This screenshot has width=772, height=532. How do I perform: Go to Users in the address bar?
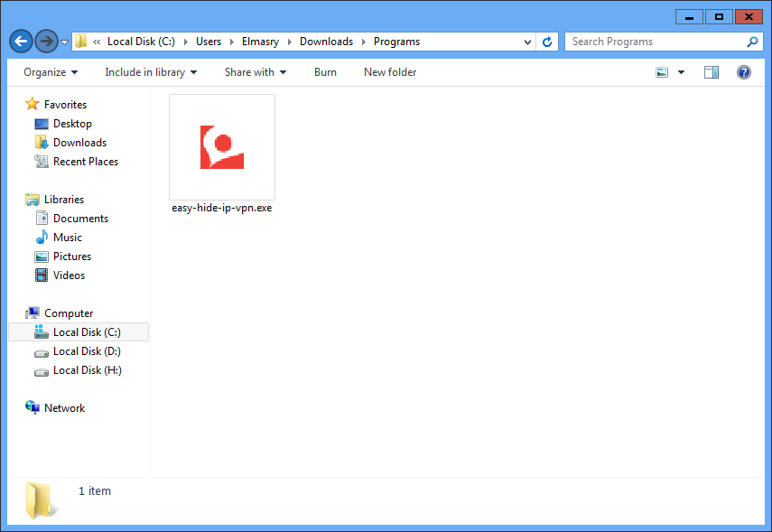click(x=209, y=42)
